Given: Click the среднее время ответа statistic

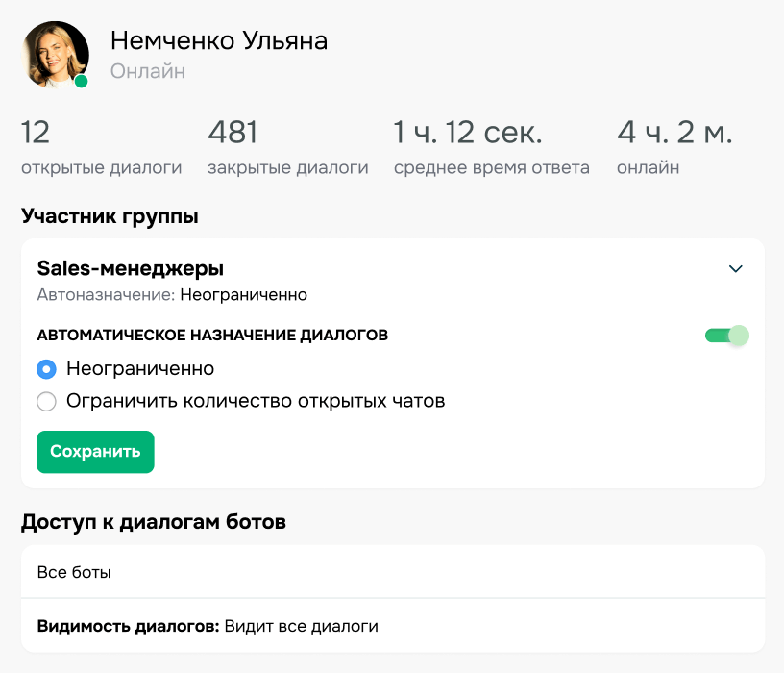Looking at the screenshot, I should point(491,144).
